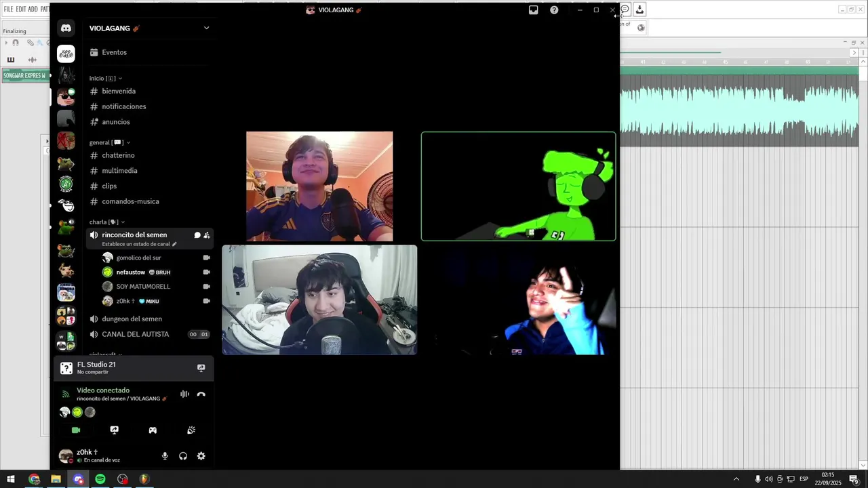Viewport: 868px width, 488px height.
Task: Click FL Studio magnet snap icon
Action: point(16,43)
